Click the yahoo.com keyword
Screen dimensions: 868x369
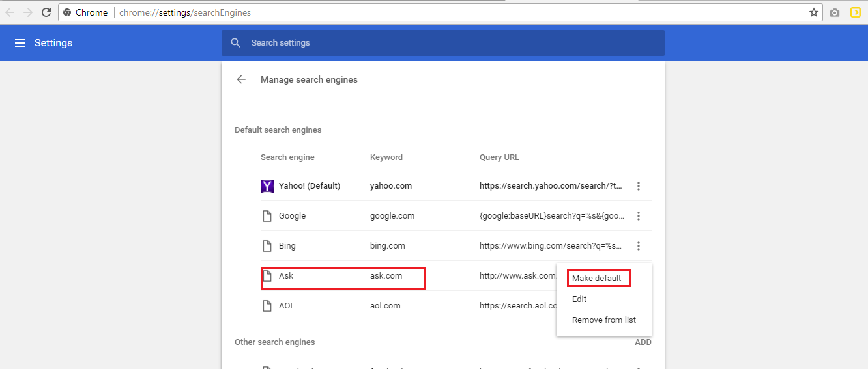pos(391,186)
